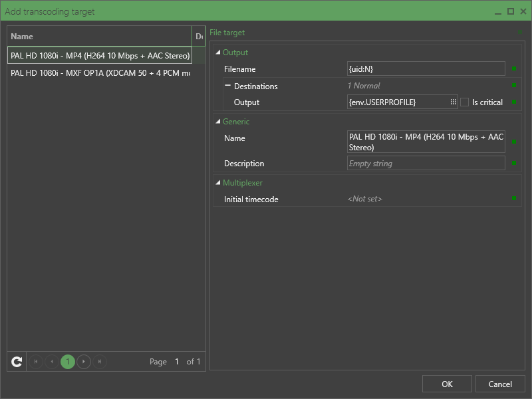This screenshot has width=532, height=399.
Task: Click green marker beside Is critical
Action: pyautogui.click(x=514, y=102)
